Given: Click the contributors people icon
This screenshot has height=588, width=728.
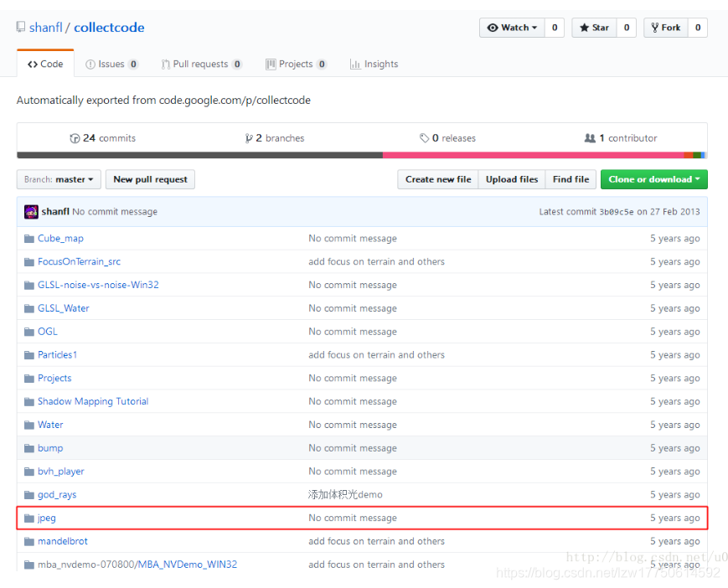Looking at the screenshot, I should (590, 138).
